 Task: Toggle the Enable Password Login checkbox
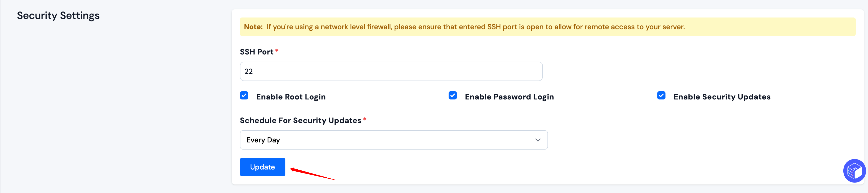[452, 95]
